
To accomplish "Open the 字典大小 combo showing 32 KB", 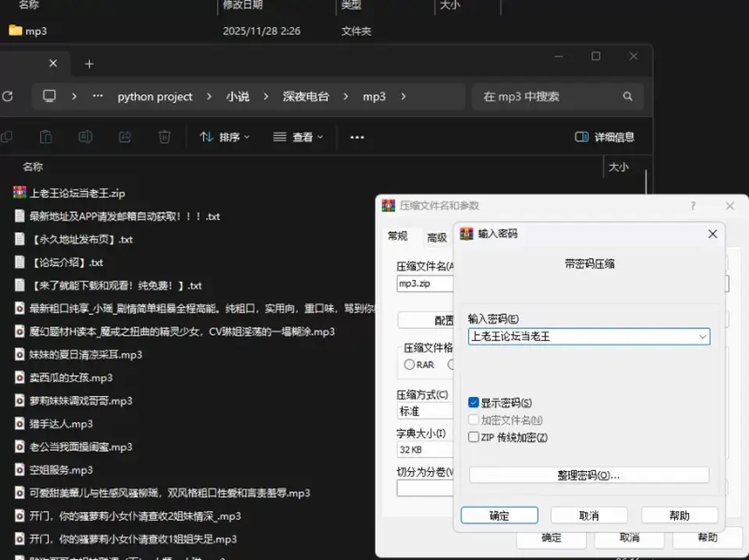I will pos(424,450).
